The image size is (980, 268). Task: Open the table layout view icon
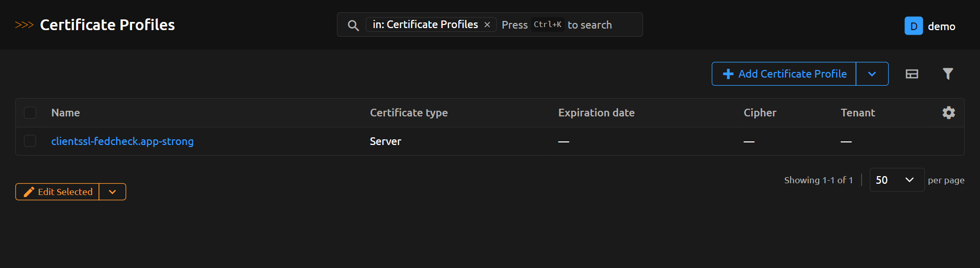(912, 74)
